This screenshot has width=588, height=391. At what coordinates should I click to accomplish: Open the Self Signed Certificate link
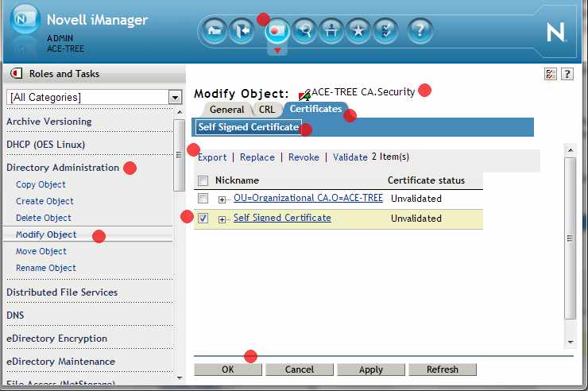click(282, 218)
